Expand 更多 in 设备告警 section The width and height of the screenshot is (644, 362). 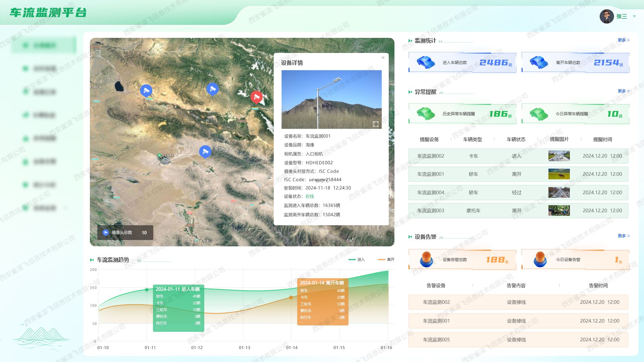coord(623,236)
